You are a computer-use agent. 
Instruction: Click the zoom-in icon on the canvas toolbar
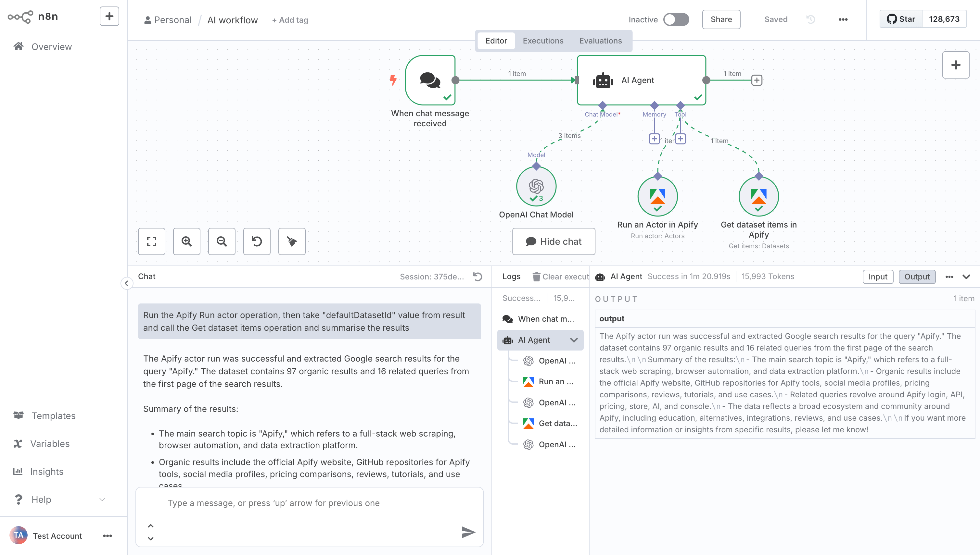coord(186,241)
